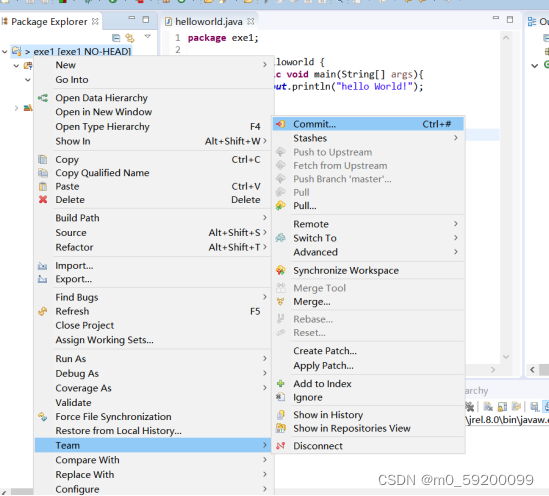Select Show in History
Viewport: 549px width, 496px height.
[368, 415]
